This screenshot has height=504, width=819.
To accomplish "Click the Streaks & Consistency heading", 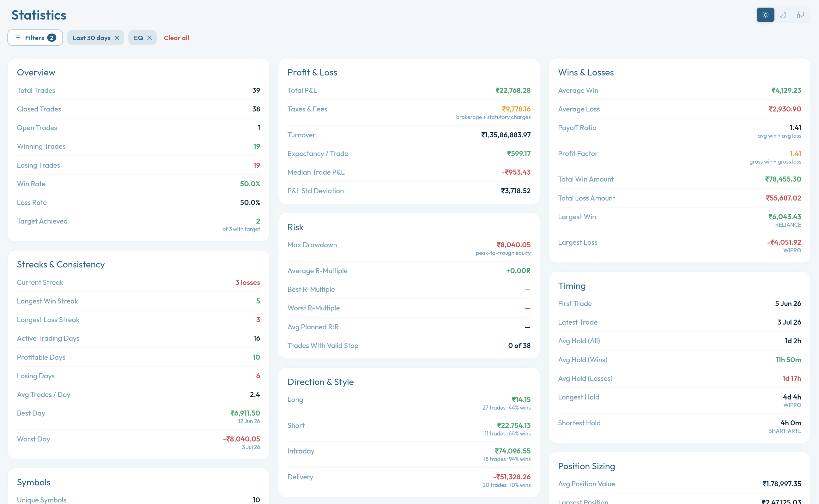I will pyautogui.click(x=61, y=264).
